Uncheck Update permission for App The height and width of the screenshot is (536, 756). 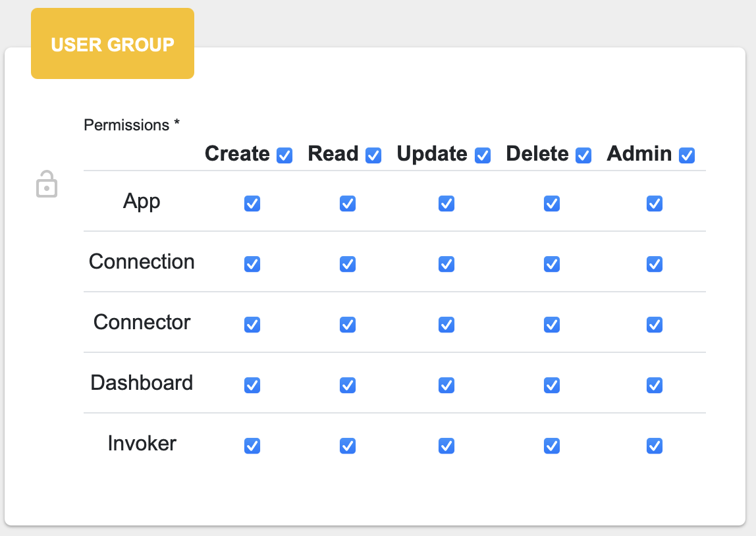pos(446,203)
